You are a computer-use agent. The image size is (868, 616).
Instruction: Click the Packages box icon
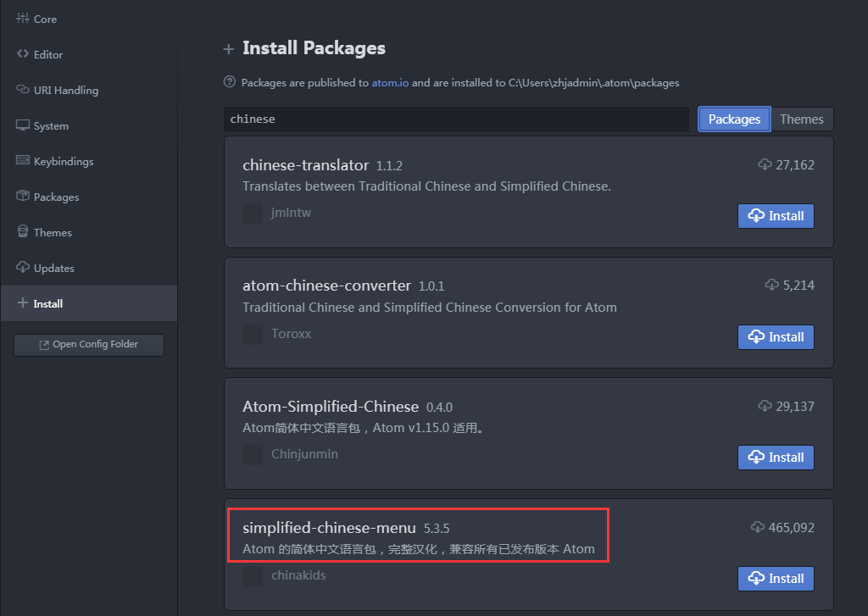(x=23, y=196)
